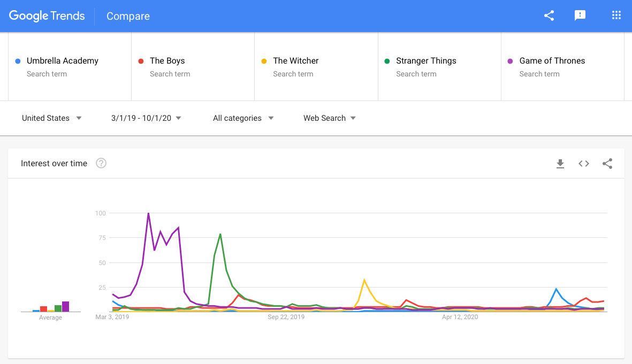Select the Umbrella Academy search term

63,61
